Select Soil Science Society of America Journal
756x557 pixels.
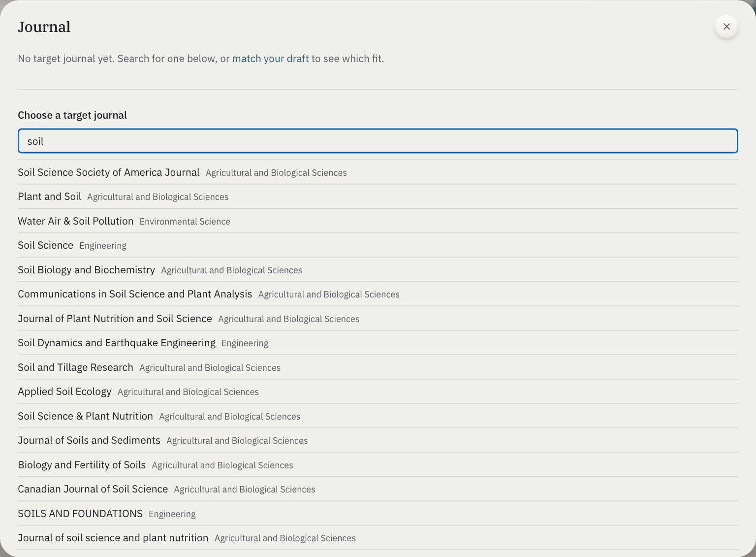coord(378,172)
